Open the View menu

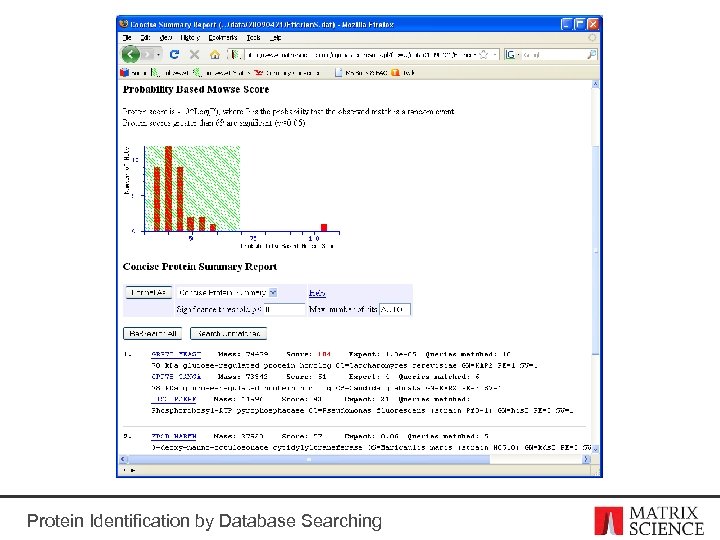165,38
